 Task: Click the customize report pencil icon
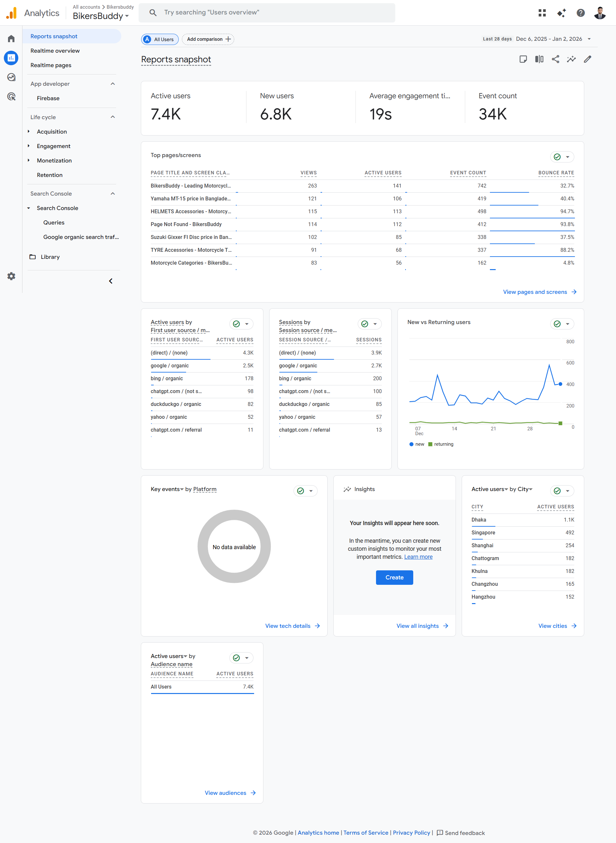click(588, 59)
